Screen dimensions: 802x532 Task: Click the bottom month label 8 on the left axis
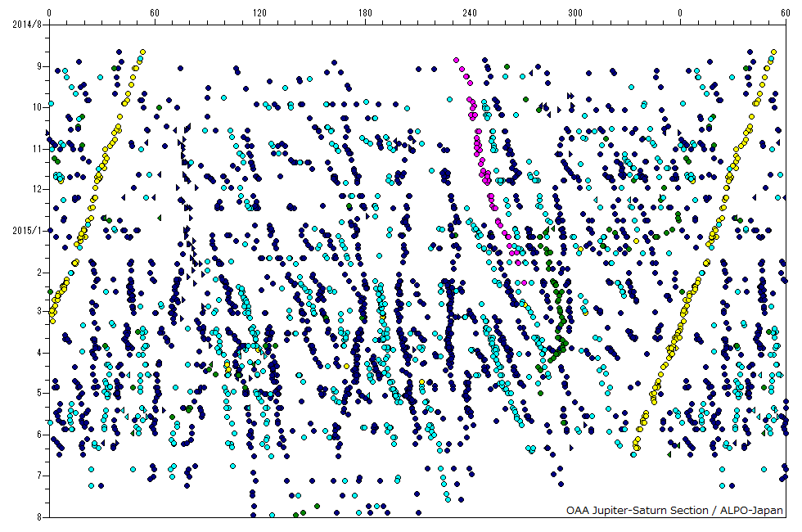click(39, 517)
